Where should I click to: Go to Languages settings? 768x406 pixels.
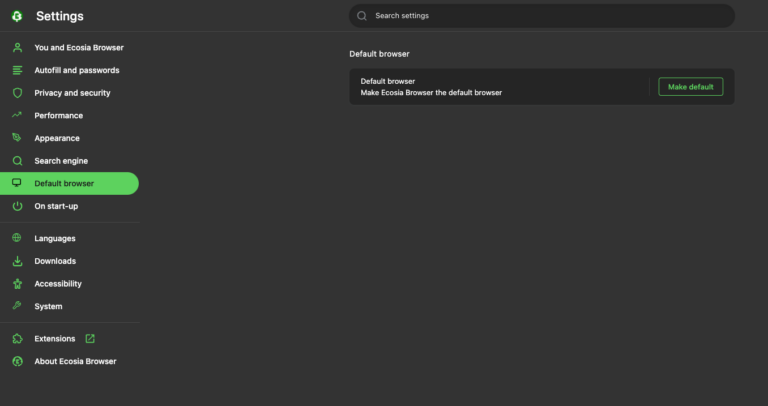(x=70, y=239)
